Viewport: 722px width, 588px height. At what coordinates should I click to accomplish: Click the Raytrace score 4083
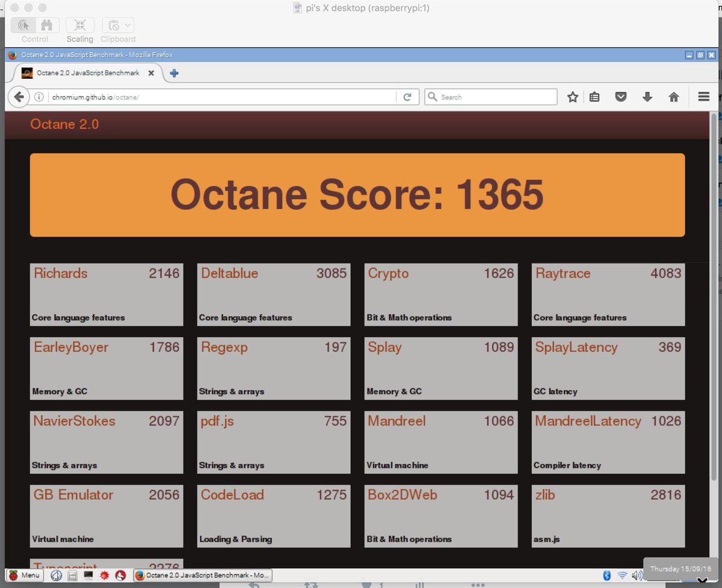(x=666, y=273)
